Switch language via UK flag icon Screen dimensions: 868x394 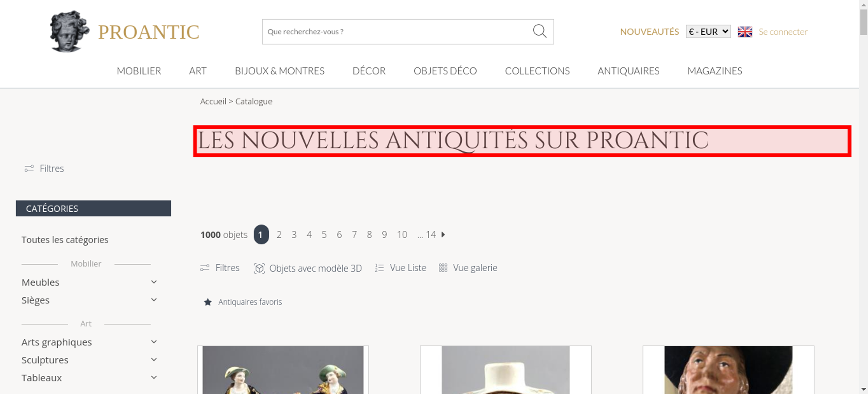[745, 32]
